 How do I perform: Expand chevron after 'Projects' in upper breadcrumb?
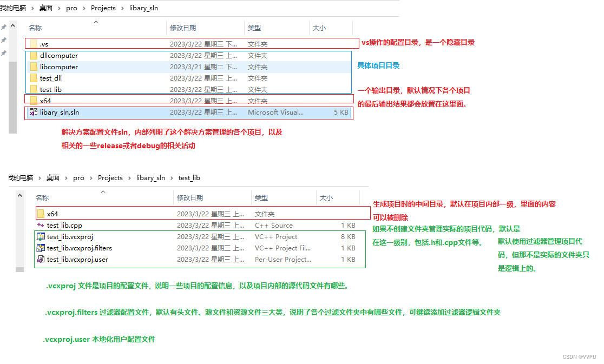pos(122,8)
